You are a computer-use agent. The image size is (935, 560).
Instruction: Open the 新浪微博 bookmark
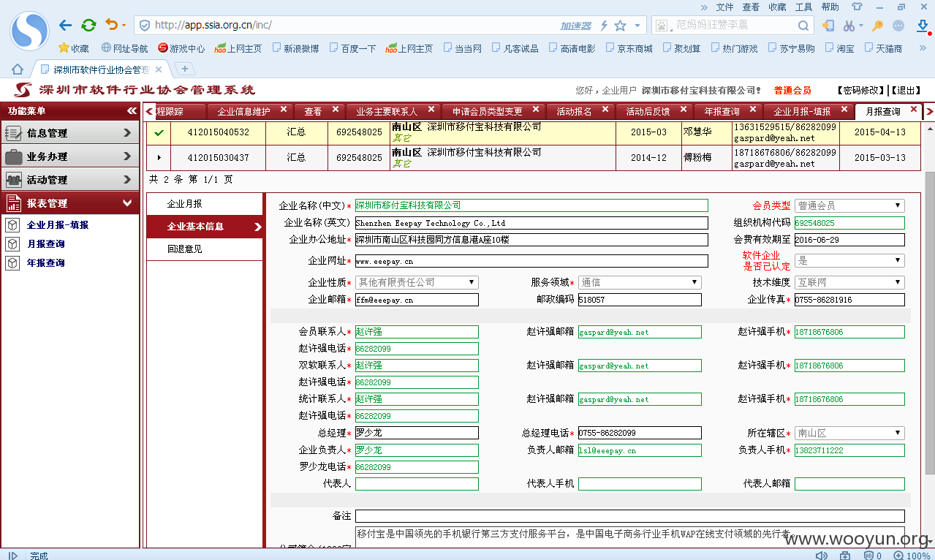(x=295, y=48)
